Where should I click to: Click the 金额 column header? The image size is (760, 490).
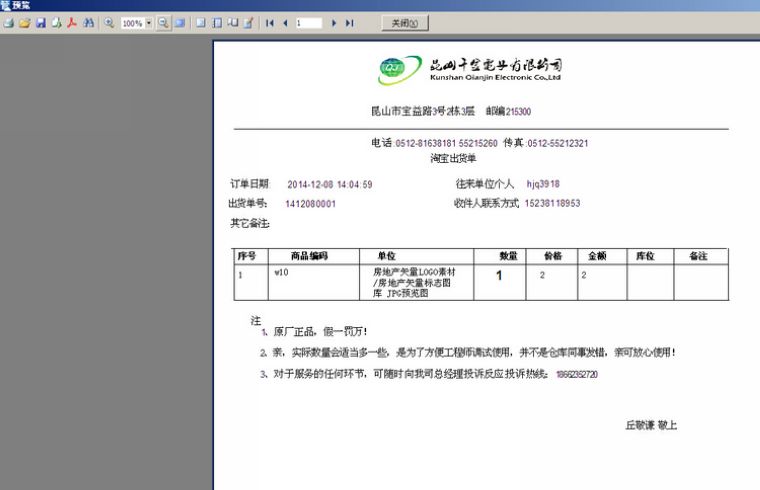597,256
